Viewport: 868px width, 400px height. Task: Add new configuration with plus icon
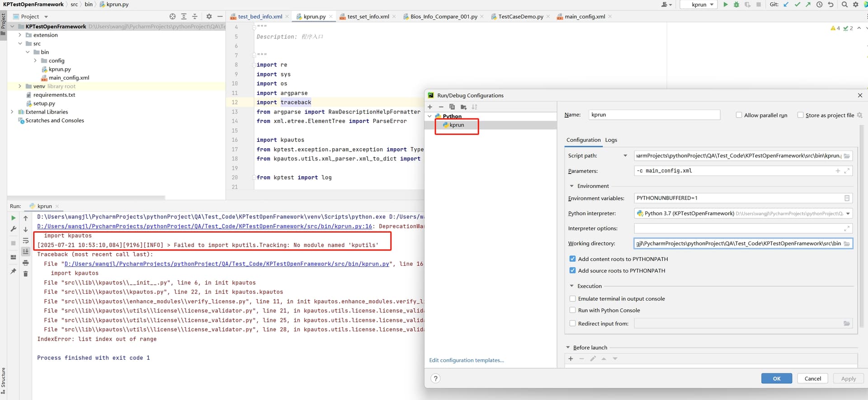(430, 107)
